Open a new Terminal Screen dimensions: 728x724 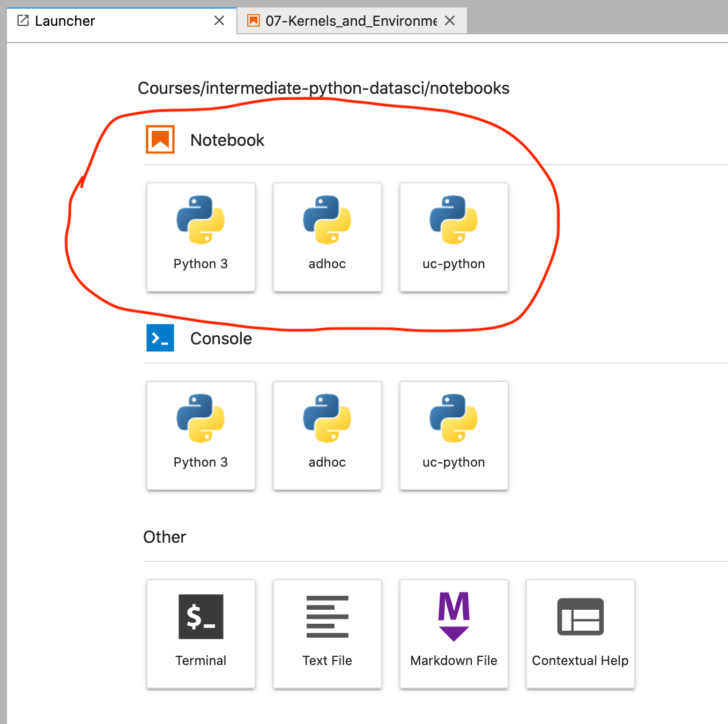tap(201, 634)
